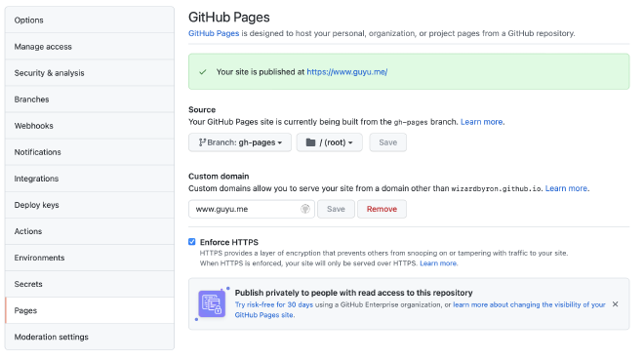Open Webhooks settings
The width and height of the screenshot is (644, 361).
[x=90, y=126]
